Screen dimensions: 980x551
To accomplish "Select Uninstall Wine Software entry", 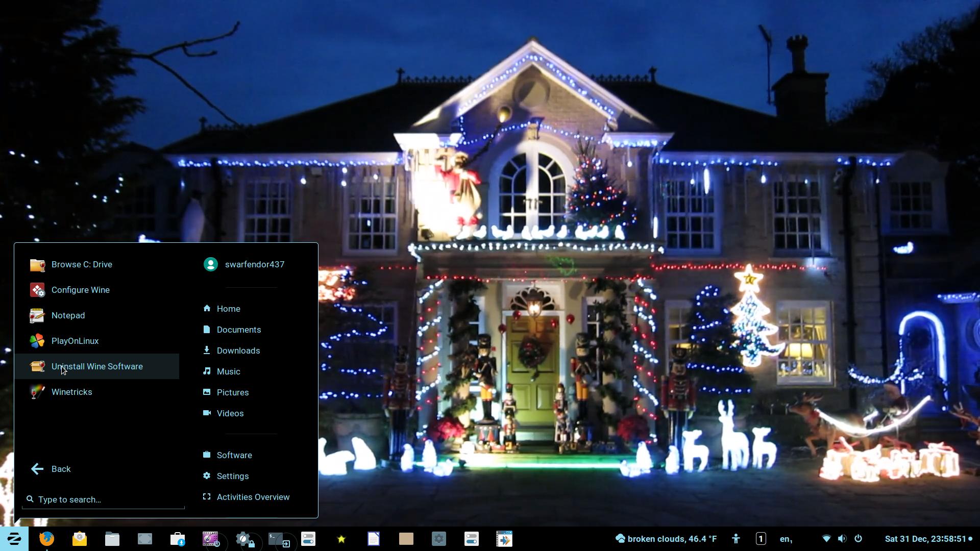I will pyautogui.click(x=97, y=366).
